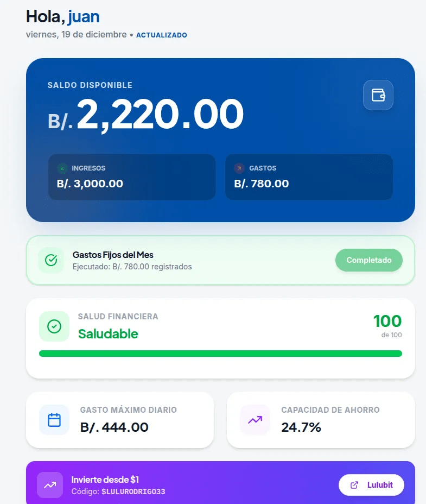This screenshot has height=504, width=426.
Task: Click the external link icon beside Lulubit
Action: (354, 485)
